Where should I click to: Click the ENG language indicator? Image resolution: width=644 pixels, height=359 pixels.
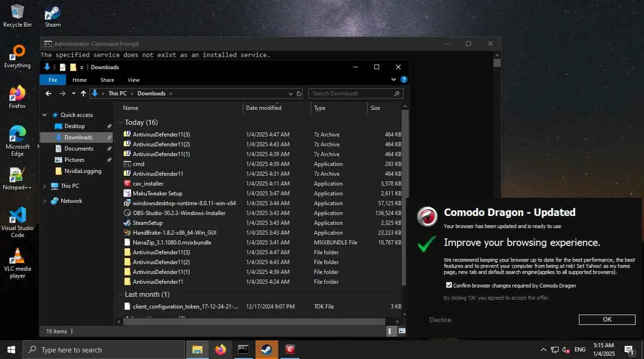pos(580,350)
